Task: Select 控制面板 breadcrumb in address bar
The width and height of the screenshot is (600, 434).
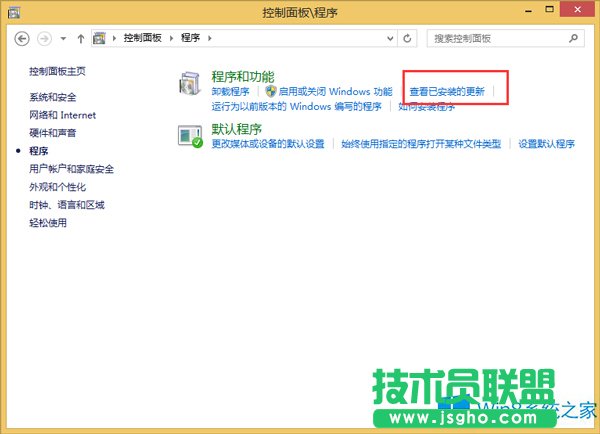Action: pyautogui.click(x=142, y=38)
